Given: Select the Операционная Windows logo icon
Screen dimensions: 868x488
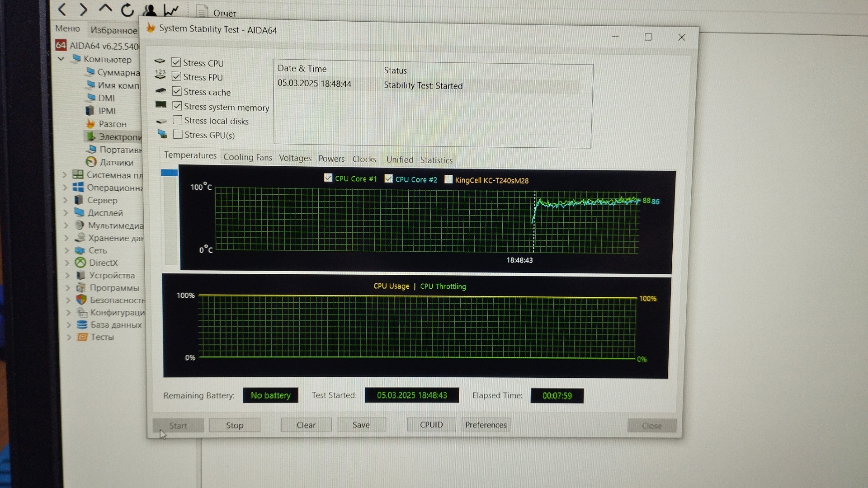Looking at the screenshot, I should [x=78, y=187].
